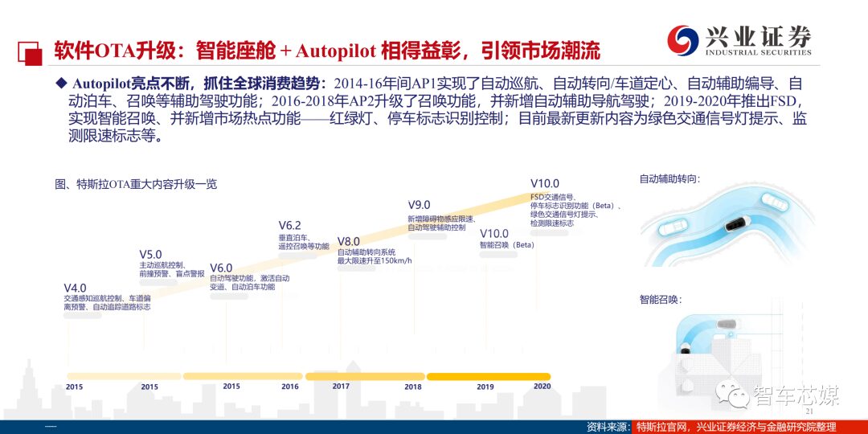Screen dimensions: 868x434
Task: Click the V5.0 version heading
Action: point(150,254)
